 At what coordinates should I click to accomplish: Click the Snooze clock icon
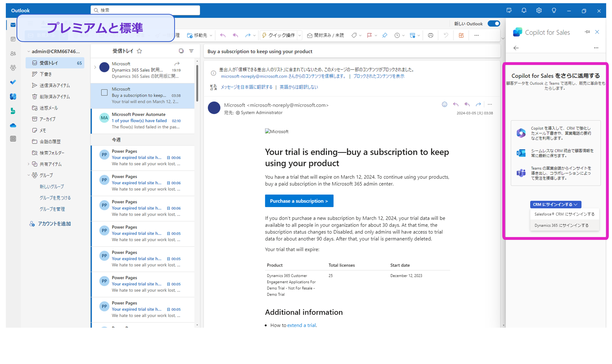coord(397,35)
